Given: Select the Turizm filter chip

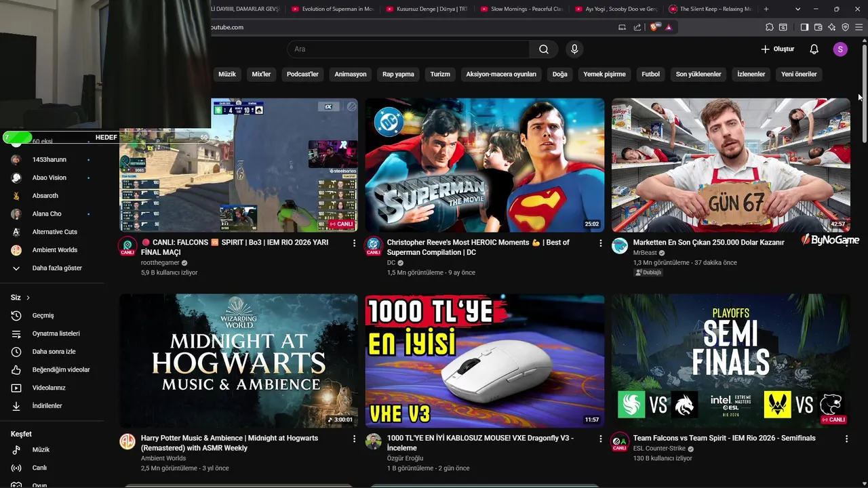Looking at the screenshot, I should 440,74.
